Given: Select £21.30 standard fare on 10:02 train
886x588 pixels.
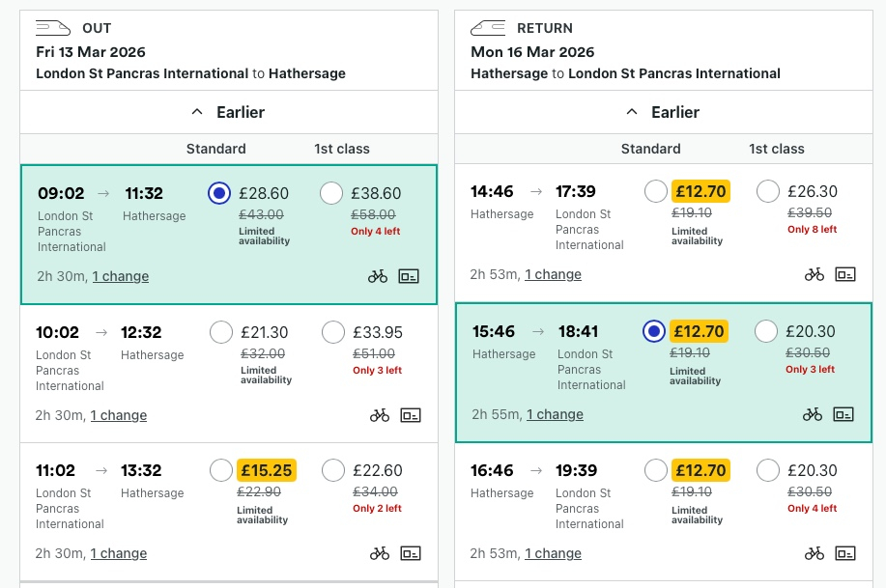Looking at the screenshot, I should coord(221,332).
